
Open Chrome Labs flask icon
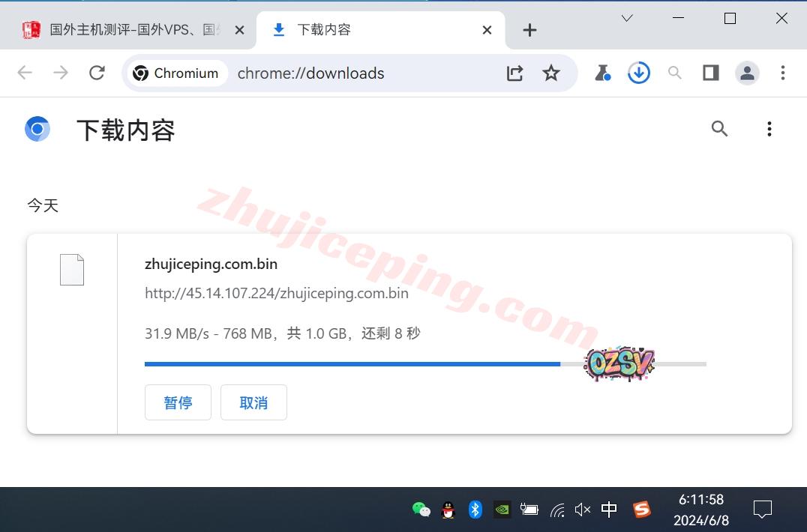coord(602,73)
